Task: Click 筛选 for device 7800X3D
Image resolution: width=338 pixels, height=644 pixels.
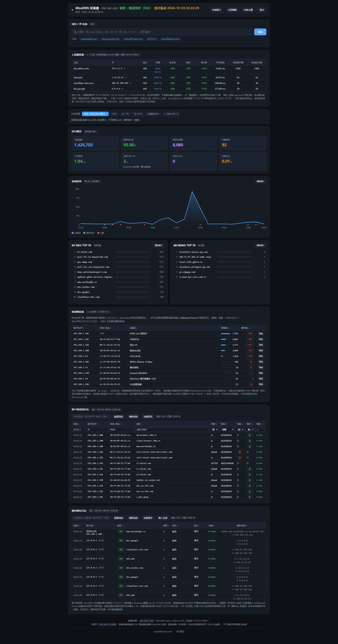Action: (x=261, y=339)
